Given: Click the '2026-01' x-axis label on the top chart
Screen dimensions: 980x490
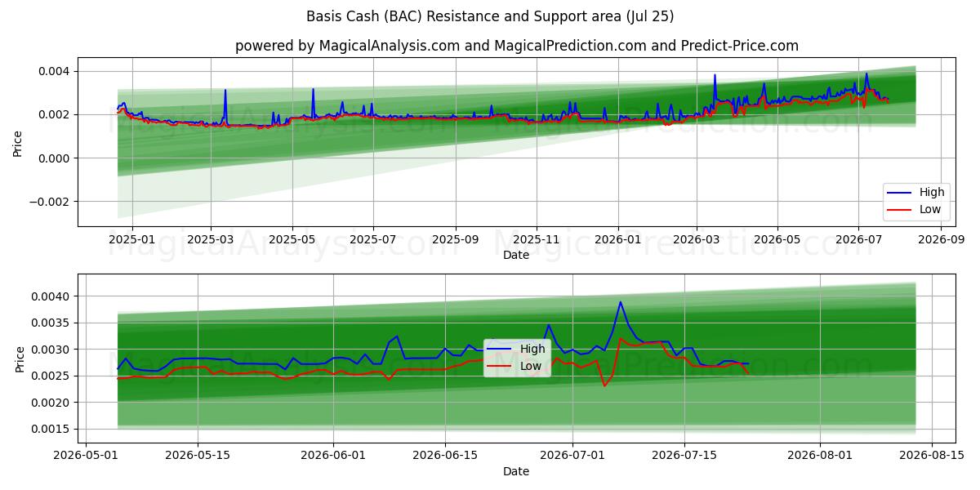Looking at the screenshot, I should click(618, 240).
